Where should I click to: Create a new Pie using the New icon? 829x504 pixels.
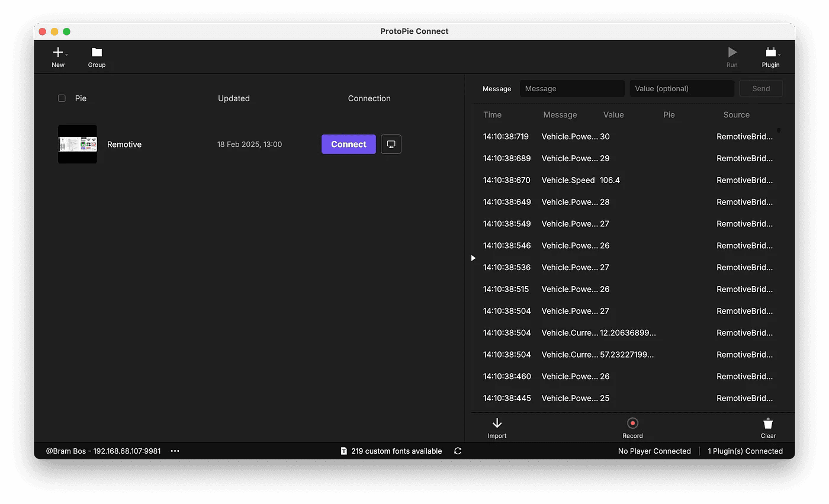click(x=57, y=51)
